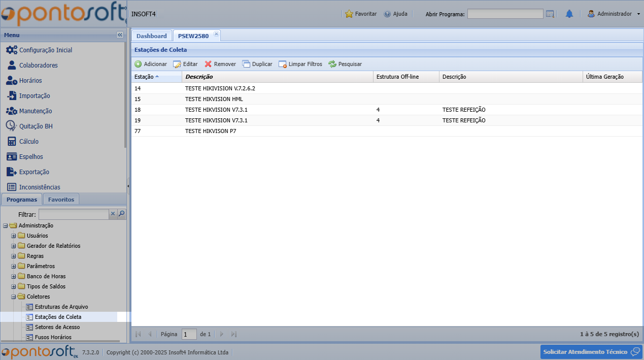Switch to the Dashboard tab
This screenshot has height=360, width=644.
click(x=151, y=36)
